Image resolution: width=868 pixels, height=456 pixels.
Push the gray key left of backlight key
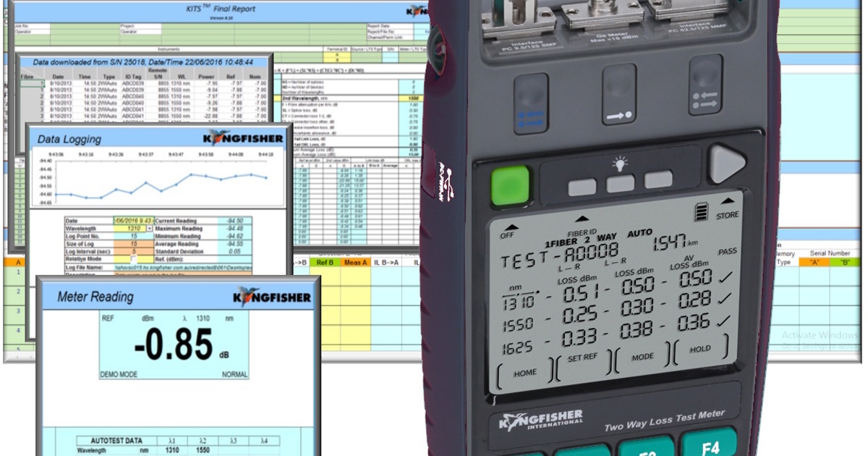tap(582, 187)
